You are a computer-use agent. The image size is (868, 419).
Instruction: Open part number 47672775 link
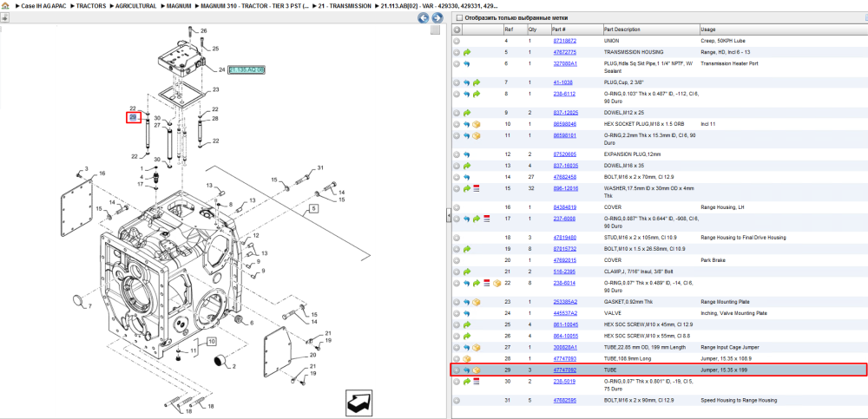(565, 52)
